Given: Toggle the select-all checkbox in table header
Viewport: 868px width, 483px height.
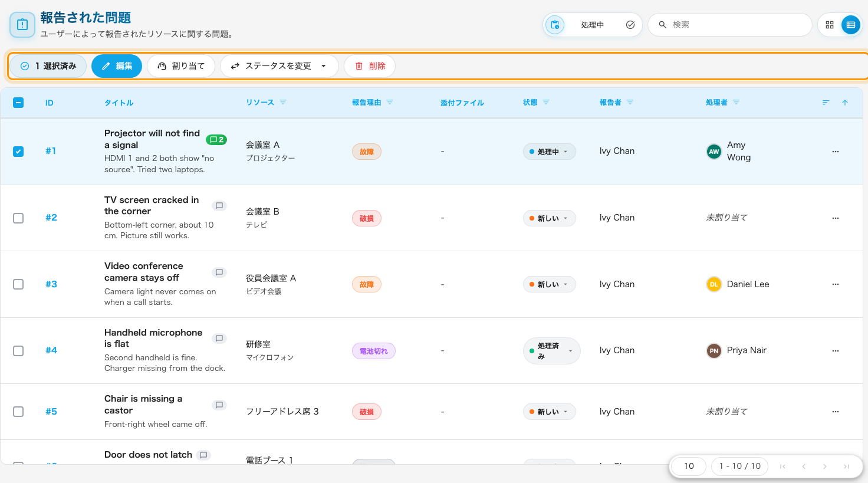Looking at the screenshot, I should click(x=18, y=103).
